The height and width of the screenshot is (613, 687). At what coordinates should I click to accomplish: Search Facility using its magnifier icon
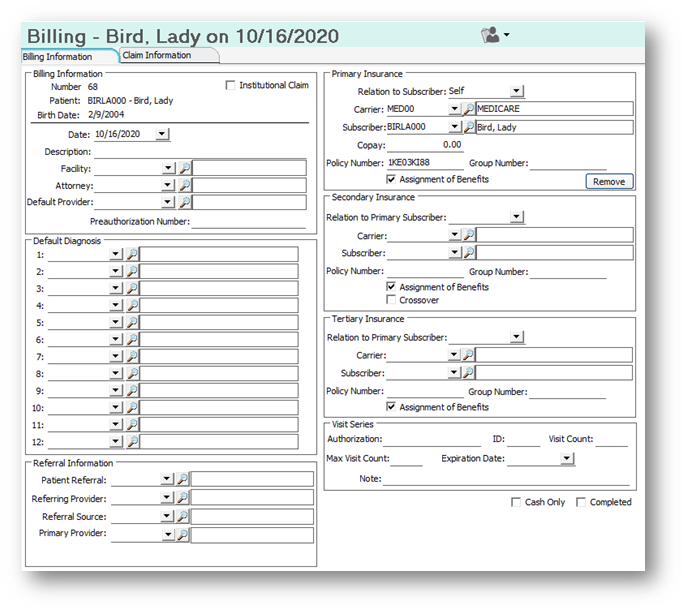pos(185,168)
